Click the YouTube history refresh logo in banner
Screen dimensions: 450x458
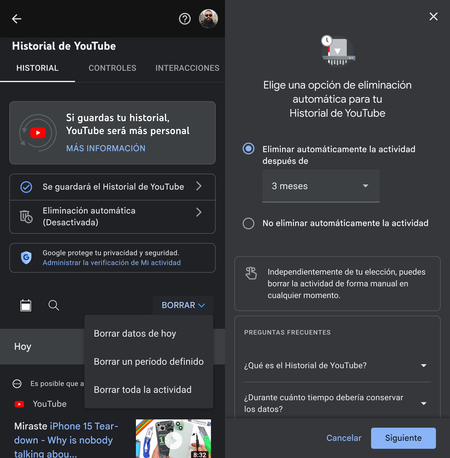[38, 133]
